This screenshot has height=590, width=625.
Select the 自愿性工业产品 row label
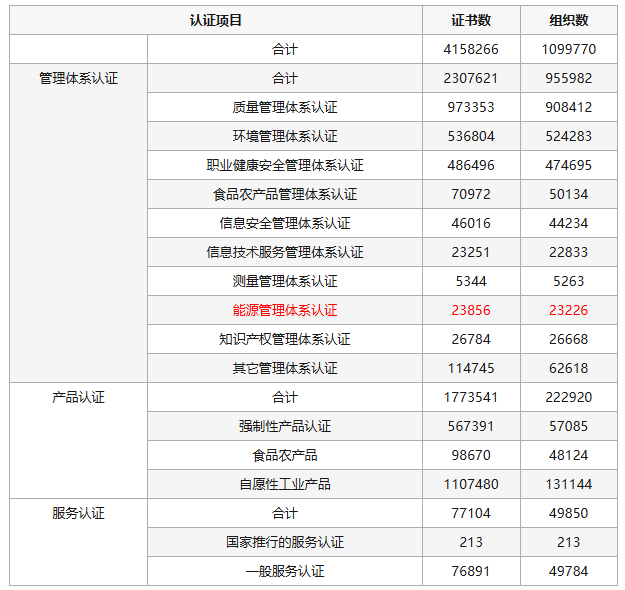285,484
